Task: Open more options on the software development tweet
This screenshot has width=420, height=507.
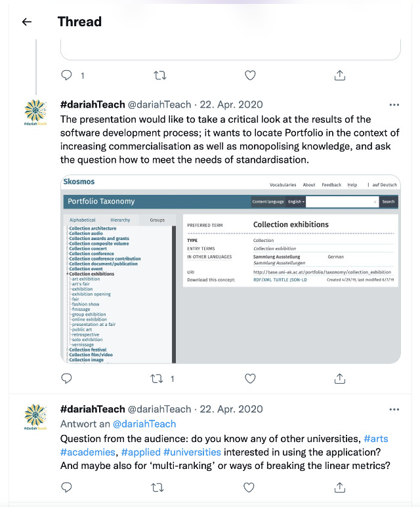Action: click(x=394, y=105)
